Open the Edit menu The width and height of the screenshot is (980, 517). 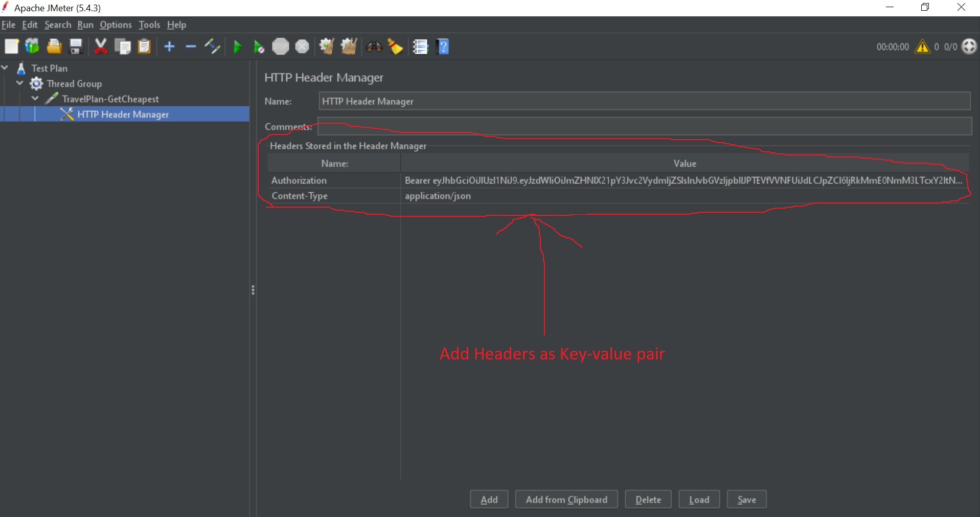pyautogui.click(x=30, y=25)
